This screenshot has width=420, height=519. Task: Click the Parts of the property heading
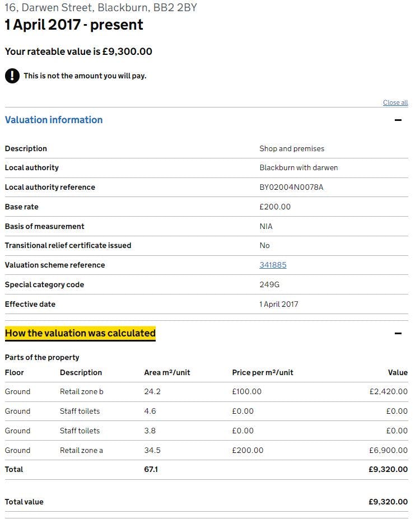(42, 357)
